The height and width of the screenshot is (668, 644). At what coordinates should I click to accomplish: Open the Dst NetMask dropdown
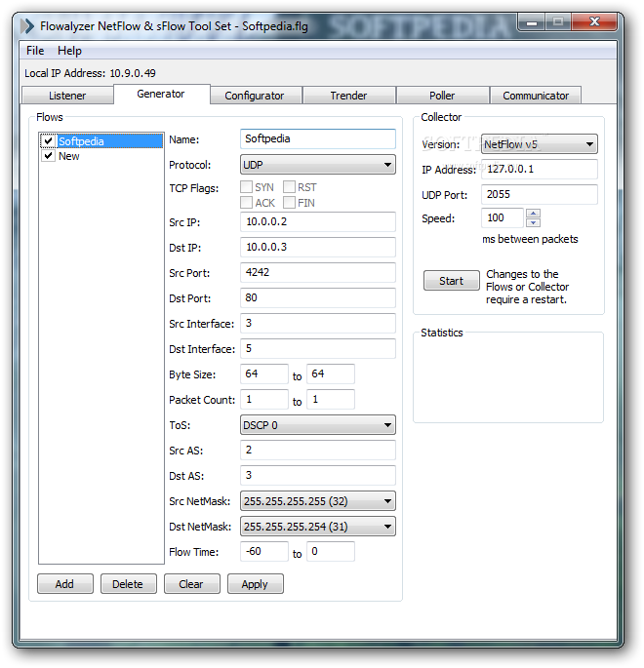[x=318, y=527]
